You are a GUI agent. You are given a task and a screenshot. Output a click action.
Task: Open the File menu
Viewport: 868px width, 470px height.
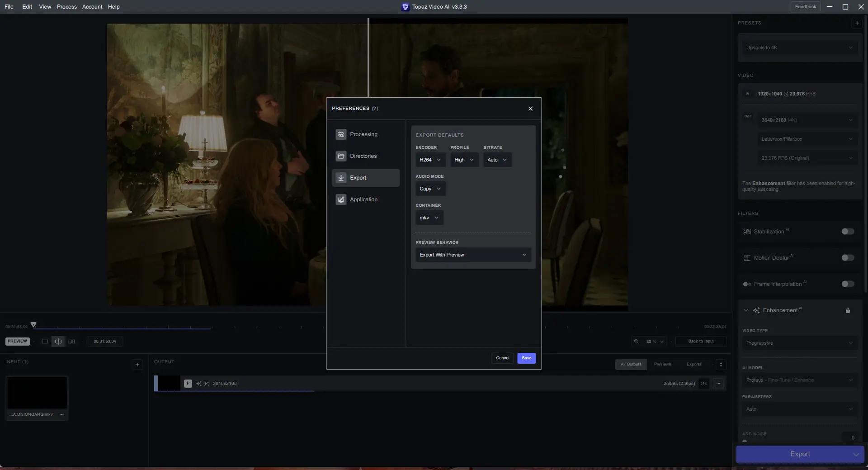[x=9, y=7]
